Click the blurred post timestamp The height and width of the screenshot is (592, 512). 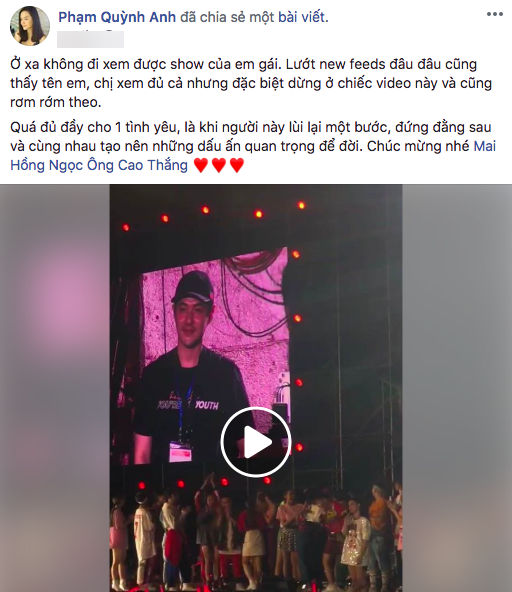pyautogui.click(x=90, y=39)
